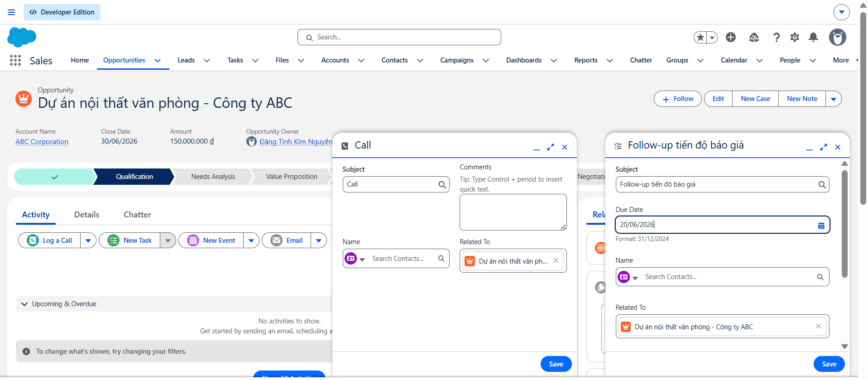
Task: Open the Notifications bell
Action: pos(813,37)
